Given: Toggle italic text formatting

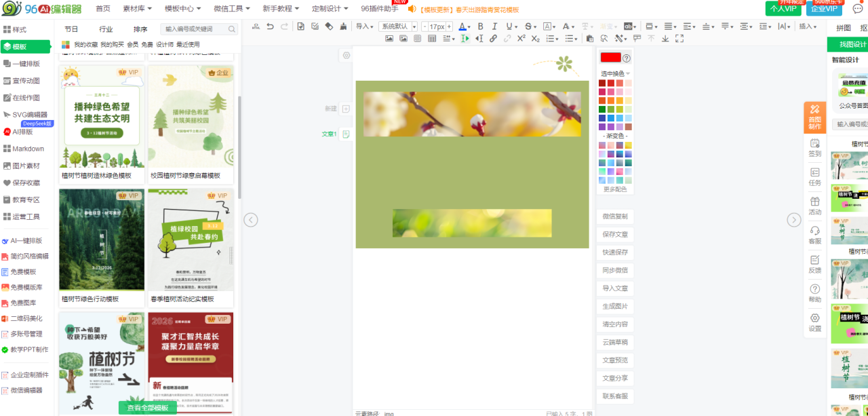Looking at the screenshot, I should click(495, 26).
